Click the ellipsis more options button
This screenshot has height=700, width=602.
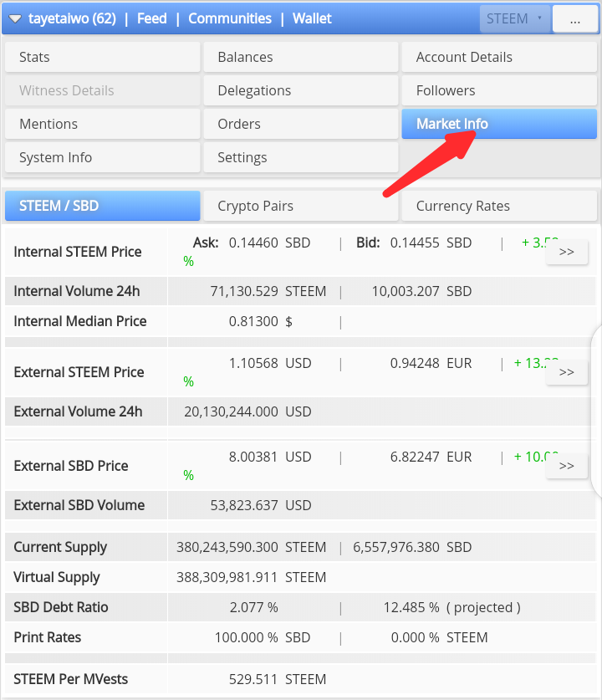click(574, 18)
